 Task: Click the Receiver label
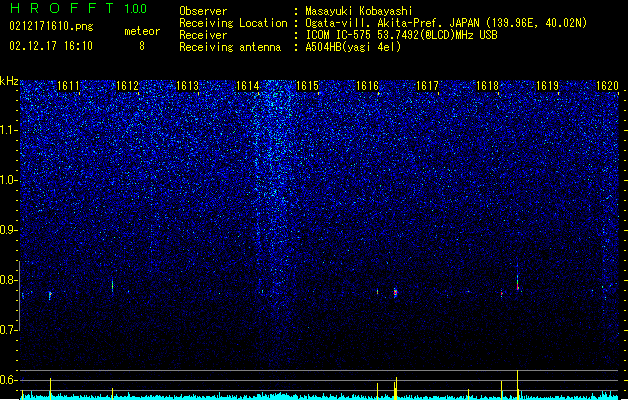point(203,35)
